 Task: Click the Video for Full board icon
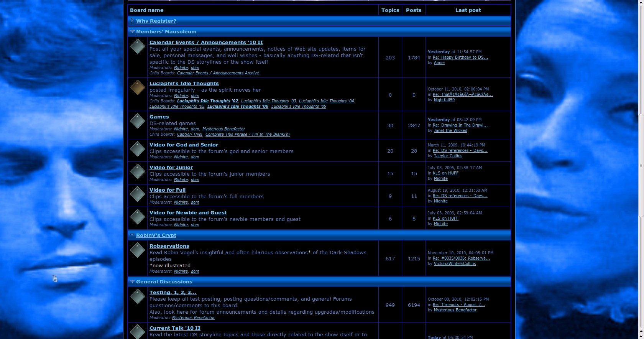[x=137, y=194]
